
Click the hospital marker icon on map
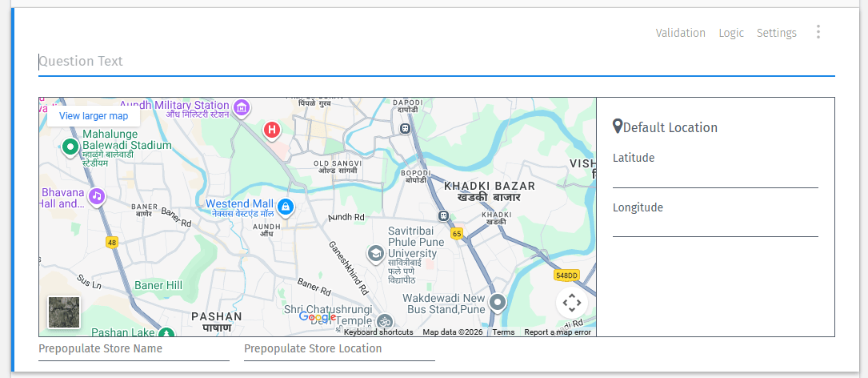pyautogui.click(x=272, y=129)
